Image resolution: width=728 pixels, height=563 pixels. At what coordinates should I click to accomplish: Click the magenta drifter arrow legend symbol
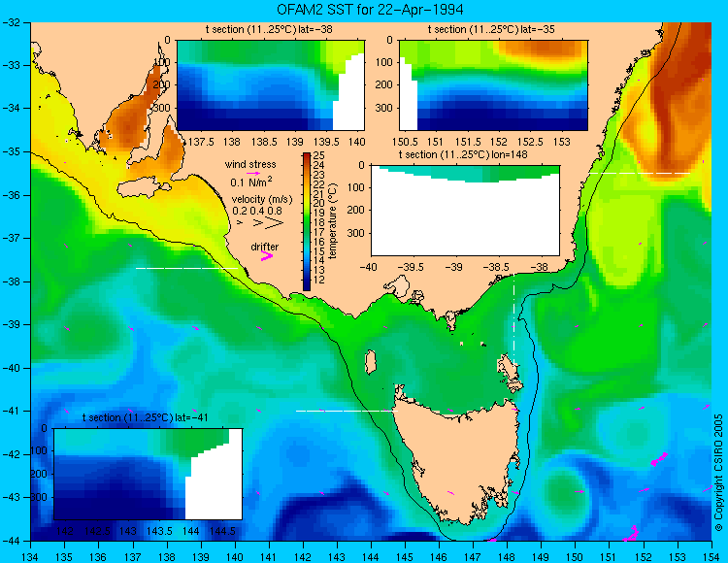tap(267, 255)
